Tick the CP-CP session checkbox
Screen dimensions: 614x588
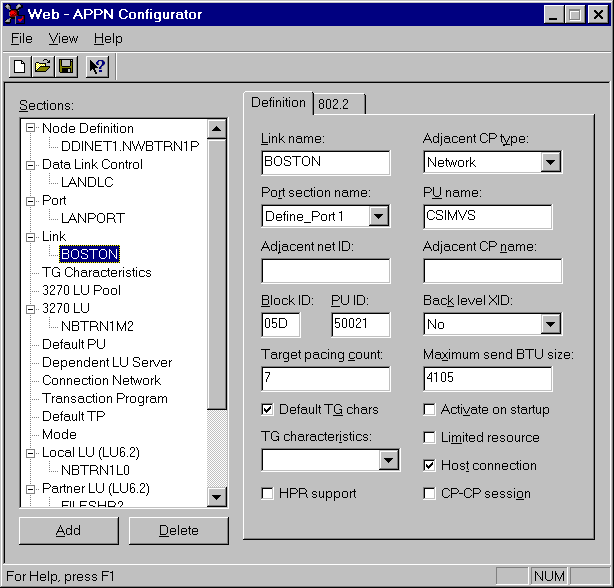[x=430, y=493]
